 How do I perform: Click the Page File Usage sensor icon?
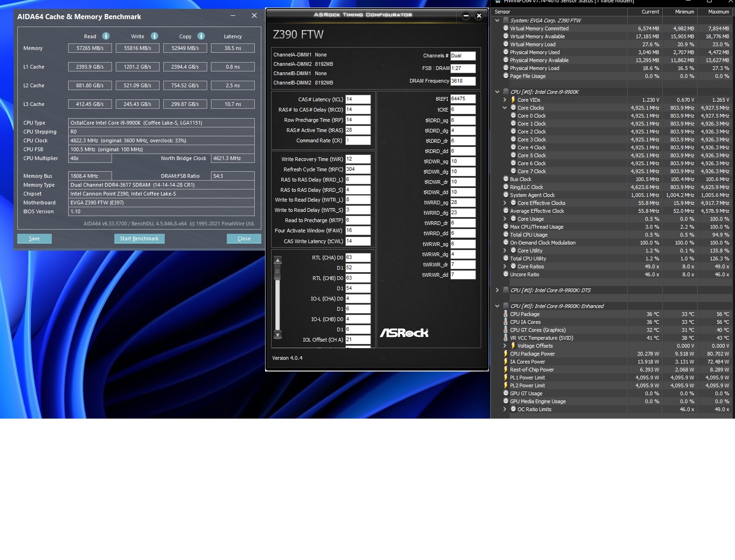506,76
